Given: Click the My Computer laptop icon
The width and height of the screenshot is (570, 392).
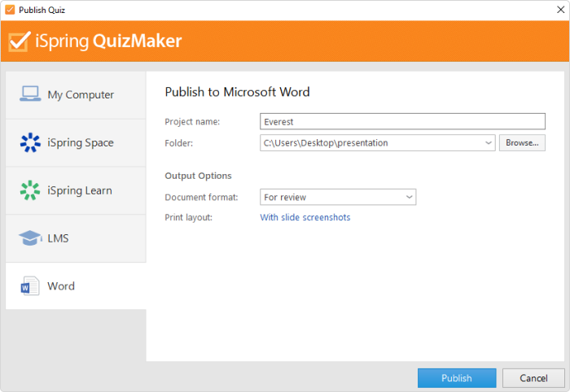Looking at the screenshot, I should click(30, 94).
